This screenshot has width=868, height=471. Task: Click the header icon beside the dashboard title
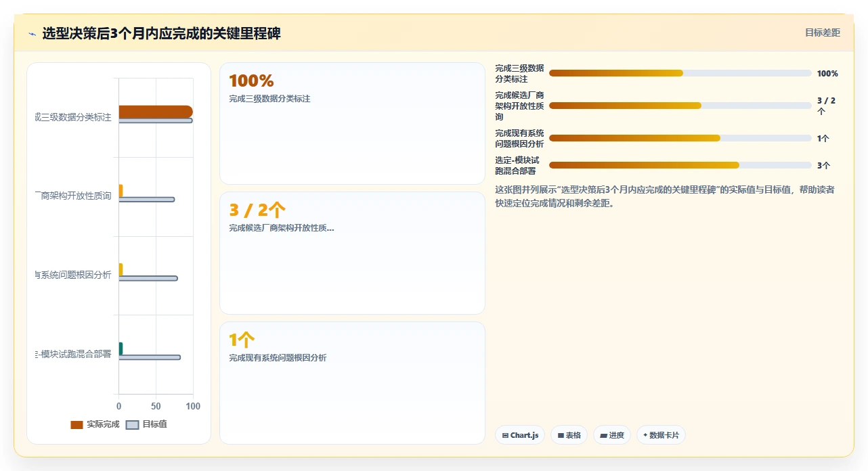32,33
